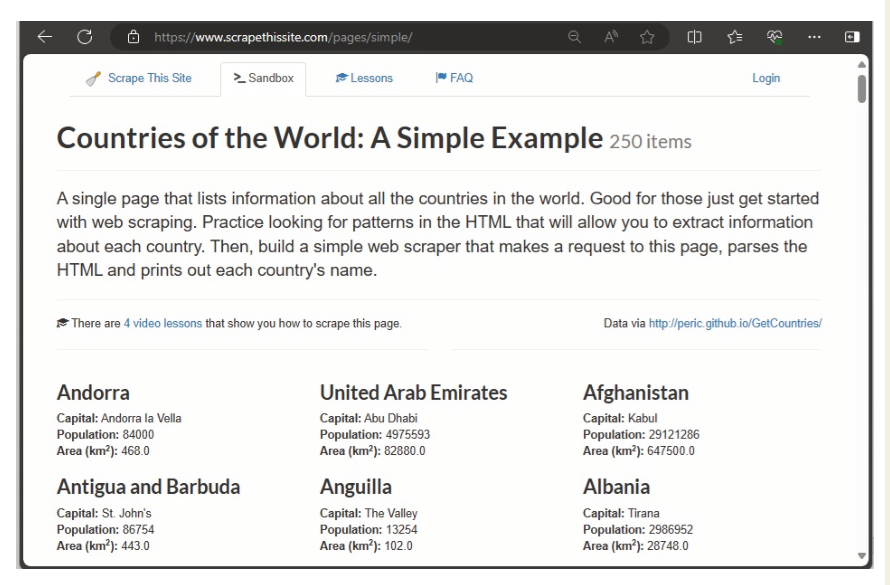
Task: Open the FAQ tab
Action: [x=454, y=78]
